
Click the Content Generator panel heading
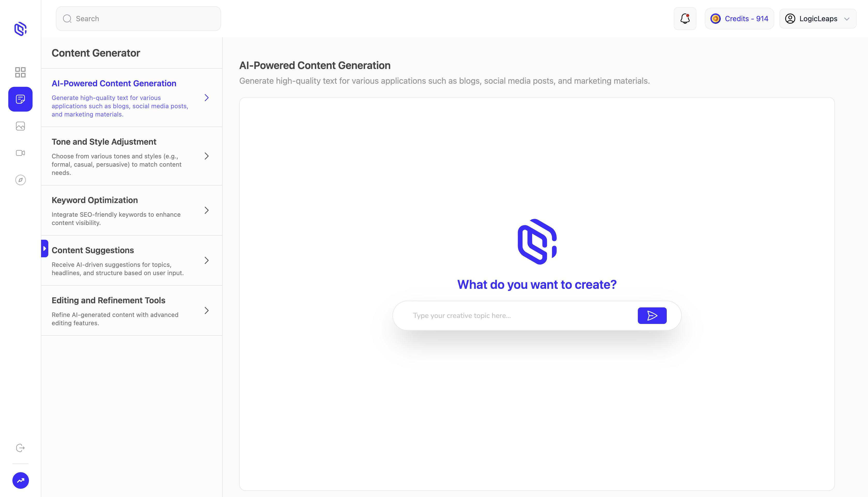click(x=96, y=53)
